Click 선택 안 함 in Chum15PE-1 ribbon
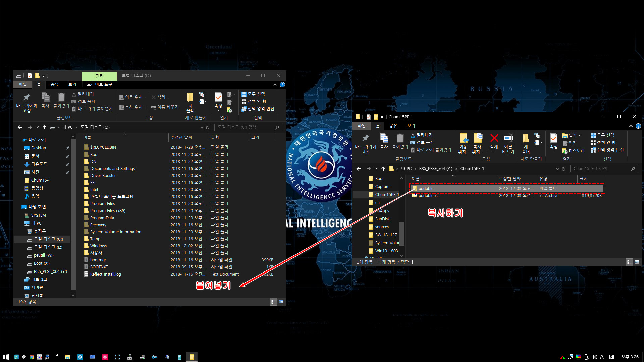Image resolution: width=644 pixels, height=362 pixels. pos(603,142)
